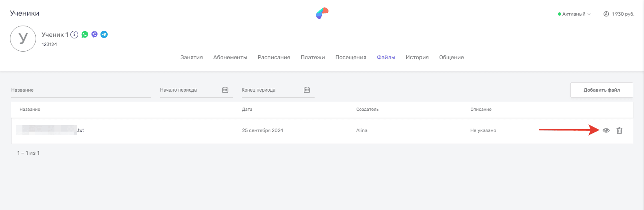
Task: Delete the txt file with trash icon
Action: click(x=619, y=130)
